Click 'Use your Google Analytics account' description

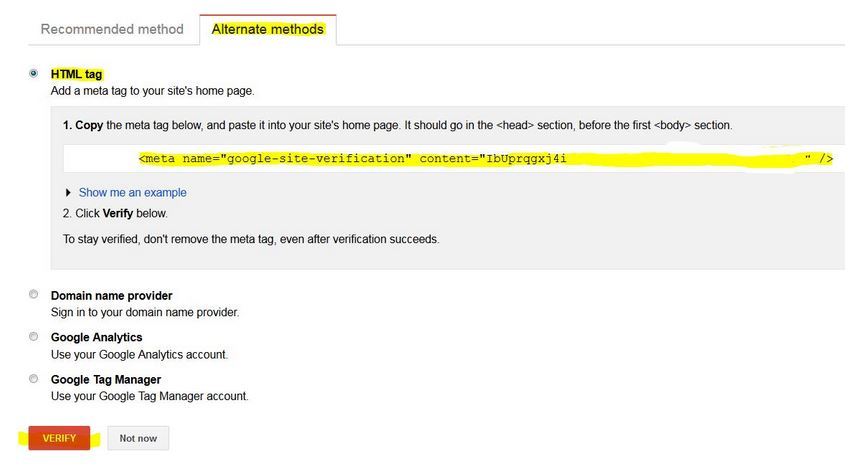pyautogui.click(x=139, y=354)
